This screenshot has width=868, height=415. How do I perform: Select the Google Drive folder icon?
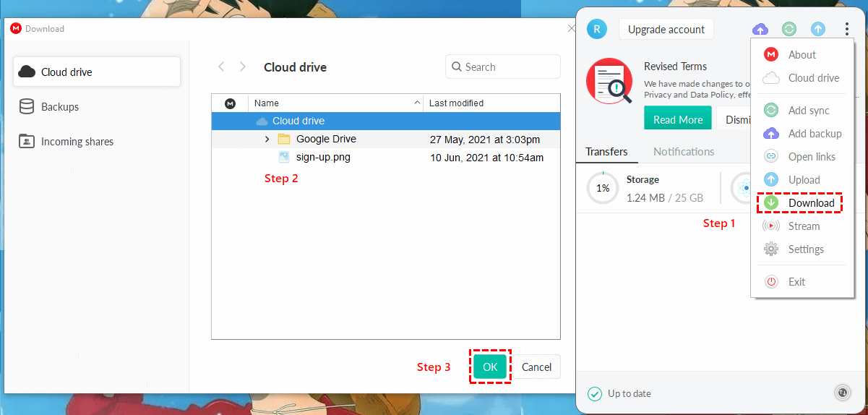(x=284, y=139)
